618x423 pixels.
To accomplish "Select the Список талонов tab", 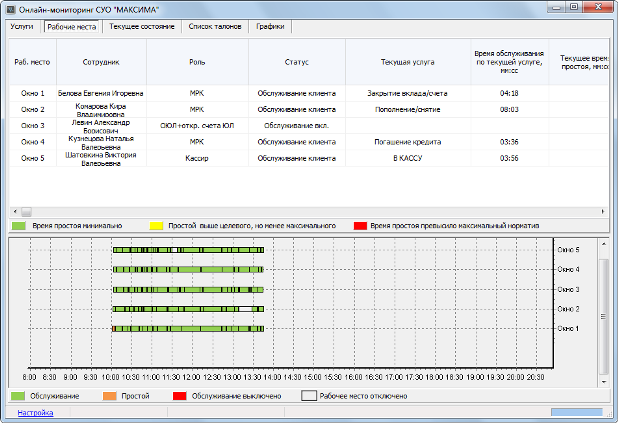I will (x=215, y=26).
